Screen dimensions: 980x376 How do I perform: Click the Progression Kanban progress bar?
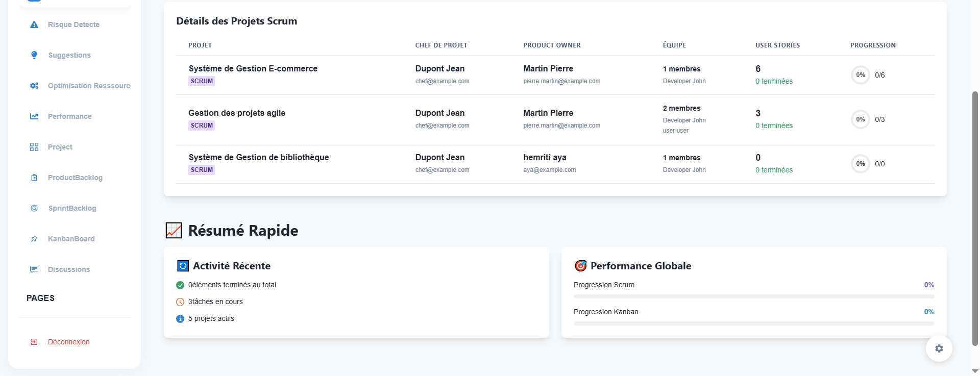coord(754,323)
